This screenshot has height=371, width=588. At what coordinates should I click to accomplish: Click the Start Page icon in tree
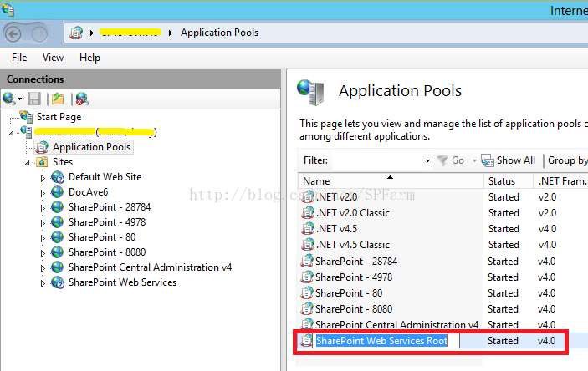coord(26,116)
